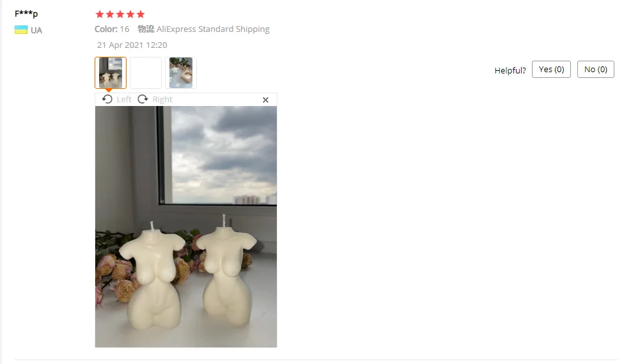631x364 pixels.
Task: Click the enlarged candle photo
Action: [186, 227]
